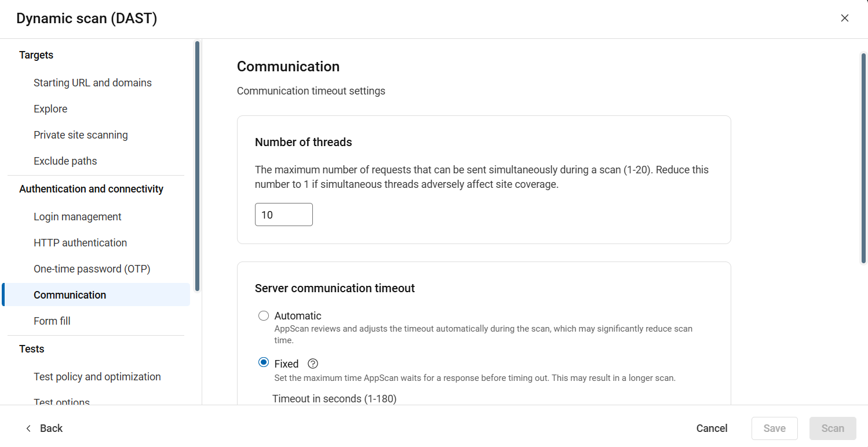Open Login management settings

(78, 217)
